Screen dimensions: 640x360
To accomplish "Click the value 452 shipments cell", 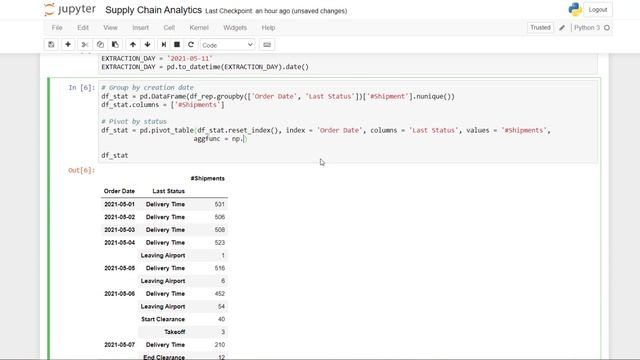I will pos(220,293).
